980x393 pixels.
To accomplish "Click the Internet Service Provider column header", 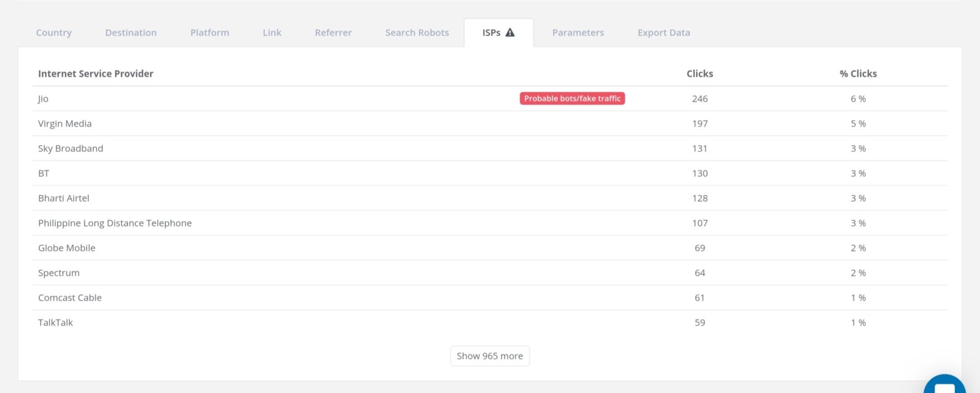I will (x=95, y=74).
